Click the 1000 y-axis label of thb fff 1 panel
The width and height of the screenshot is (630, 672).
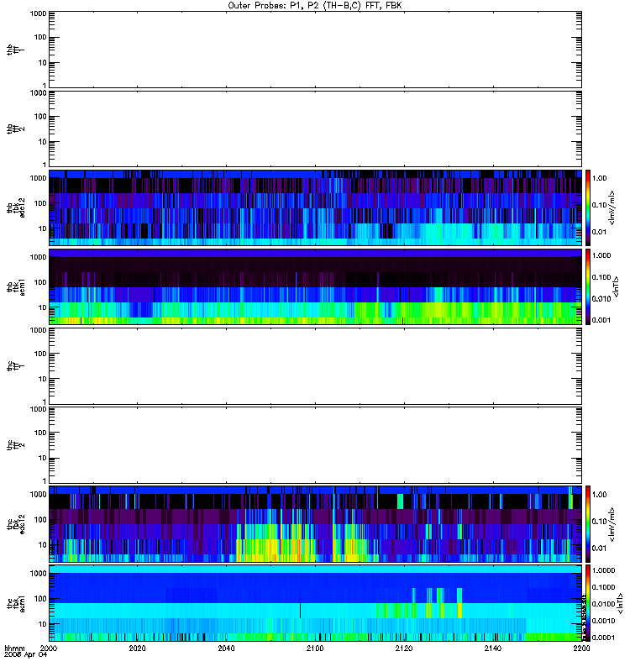click(x=38, y=13)
